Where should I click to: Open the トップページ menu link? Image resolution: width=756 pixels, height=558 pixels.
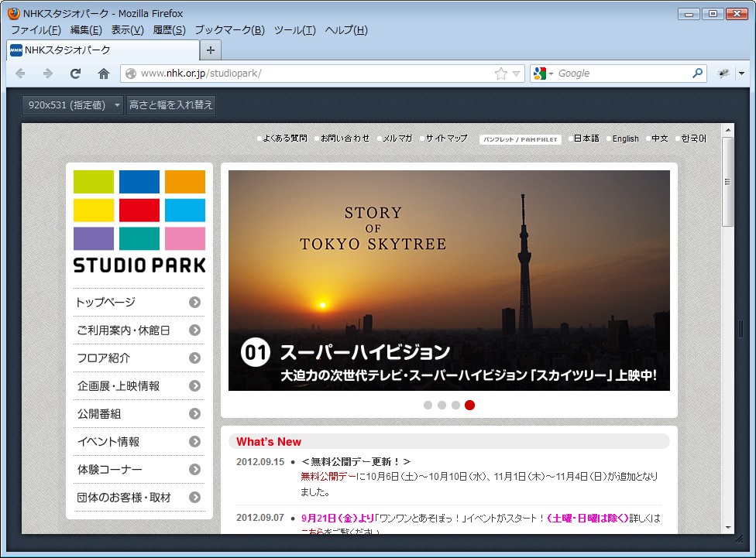point(139,302)
